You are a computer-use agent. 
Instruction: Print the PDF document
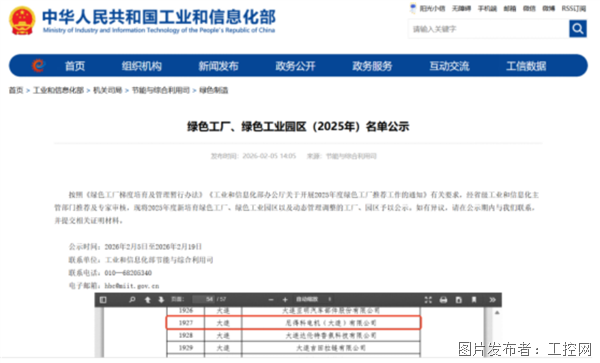(443, 300)
